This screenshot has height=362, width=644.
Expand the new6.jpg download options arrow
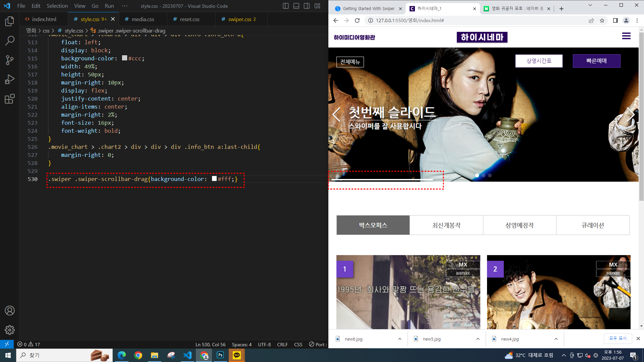tap(399, 339)
